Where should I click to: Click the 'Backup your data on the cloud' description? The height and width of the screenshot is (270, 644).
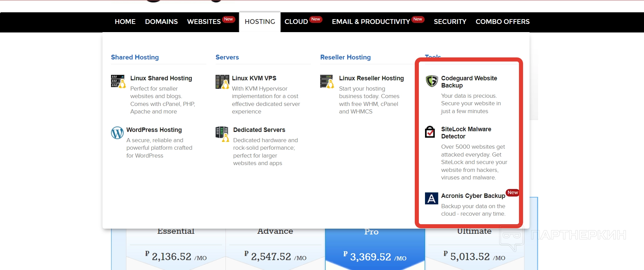coord(473,210)
